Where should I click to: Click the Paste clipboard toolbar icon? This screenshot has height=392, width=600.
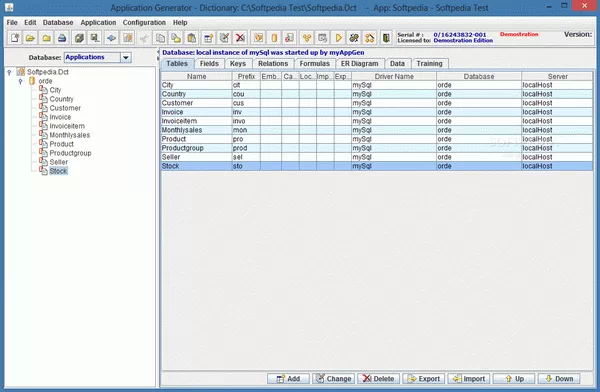click(192, 38)
